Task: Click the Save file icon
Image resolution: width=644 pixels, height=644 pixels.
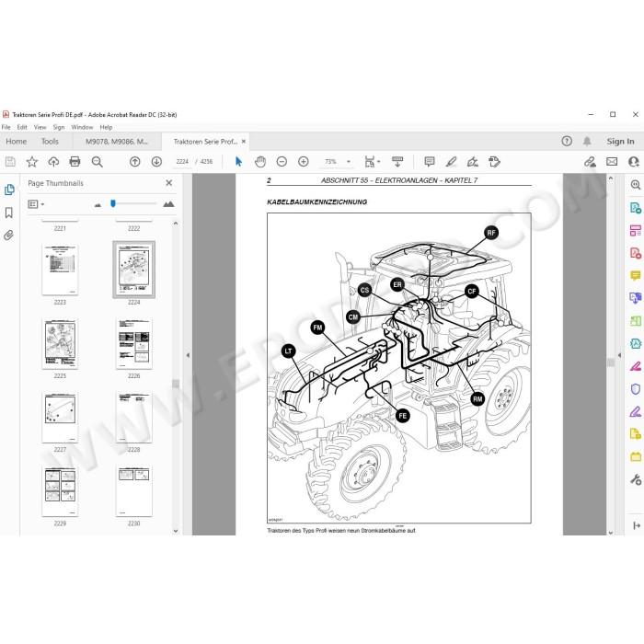Action: pos(10,162)
